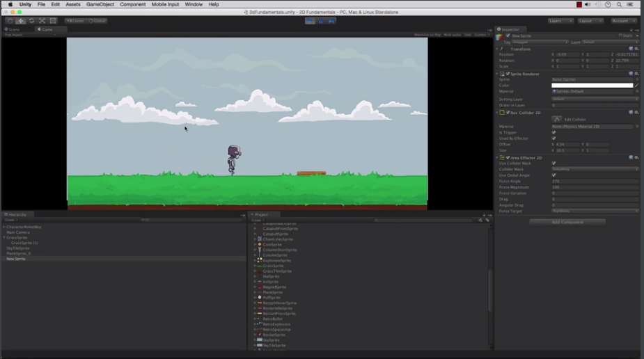Open the Sprite Renderer gear menu
The height and width of the screenshot is (359, 644).
click(x=636, y=74)
